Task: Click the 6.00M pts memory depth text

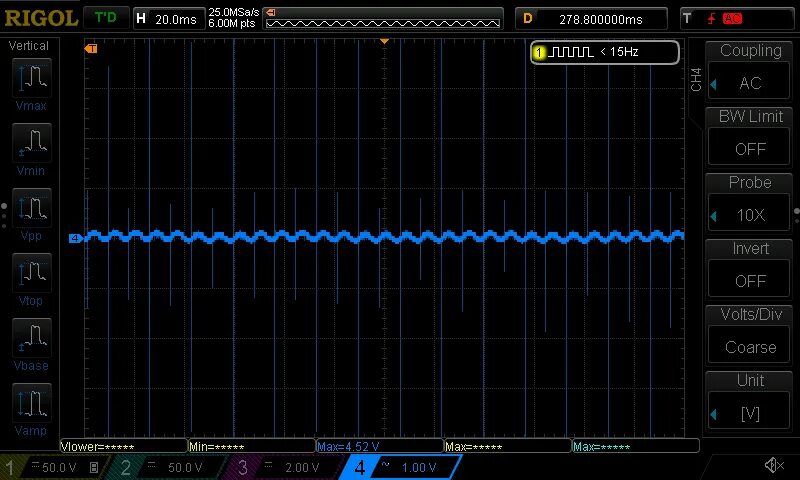Action: point(232,23)
